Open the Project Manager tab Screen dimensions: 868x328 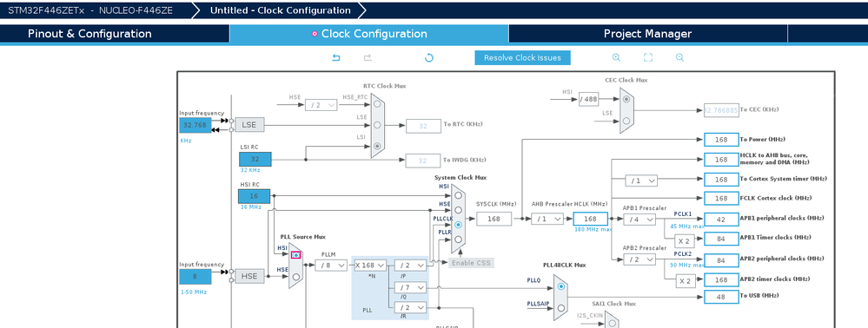[x=647, y=34]
